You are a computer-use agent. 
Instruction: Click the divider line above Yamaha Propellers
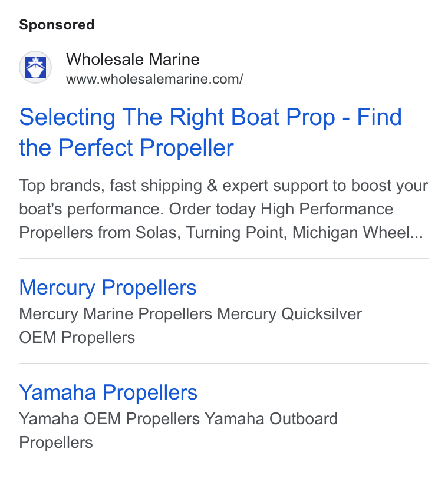coord(224,364)
